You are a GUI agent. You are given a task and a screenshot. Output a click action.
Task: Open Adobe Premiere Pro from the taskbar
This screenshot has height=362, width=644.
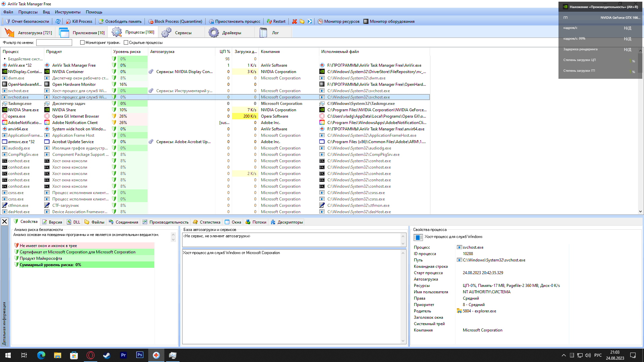click(123, 355)
